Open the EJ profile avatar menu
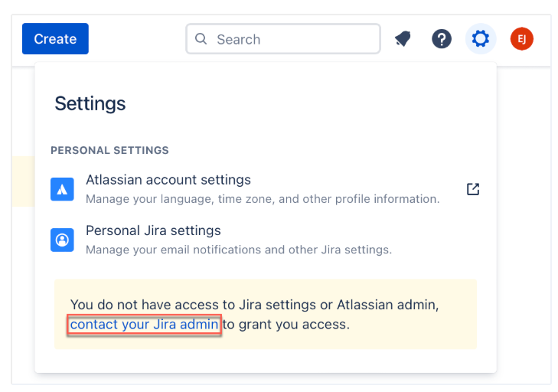Viewport: 558px width, 392px height. click(x=522, y=39)
